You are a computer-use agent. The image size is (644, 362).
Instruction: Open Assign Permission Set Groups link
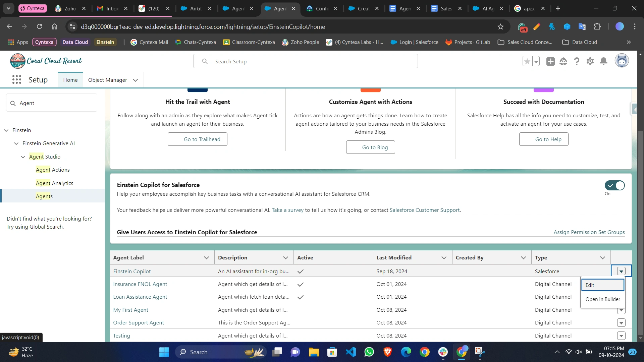589,232
